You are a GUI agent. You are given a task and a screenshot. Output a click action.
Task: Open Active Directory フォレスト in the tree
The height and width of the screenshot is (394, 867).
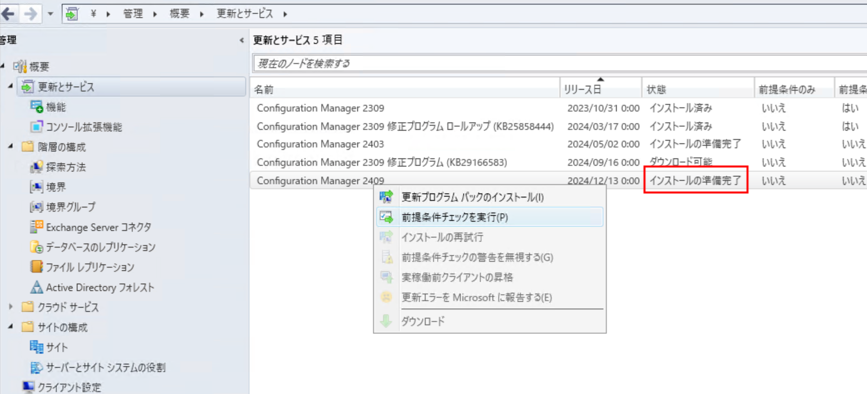[x=100, y=287]
